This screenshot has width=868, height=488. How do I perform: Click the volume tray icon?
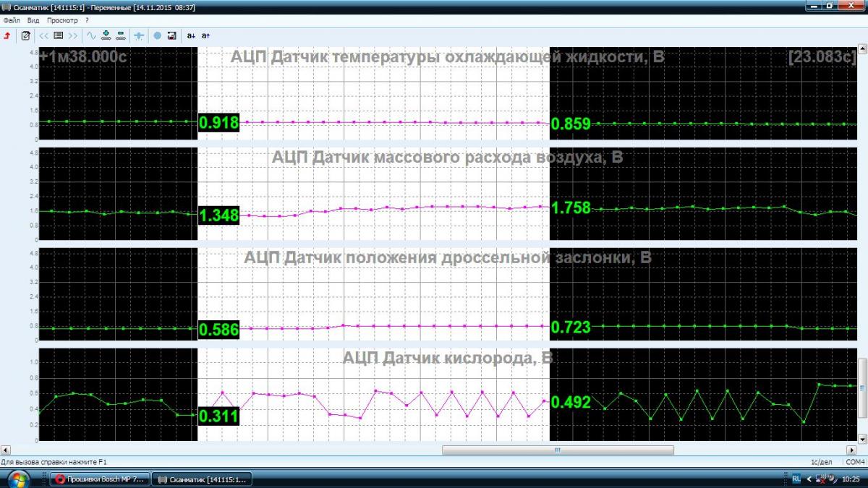tap(833, 479)
